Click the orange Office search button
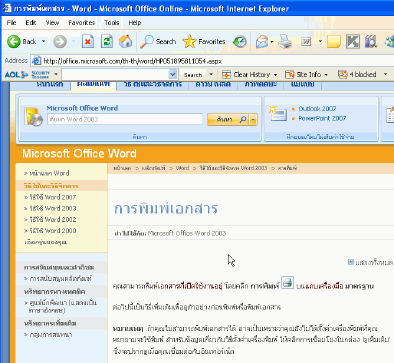 [229, 119]
